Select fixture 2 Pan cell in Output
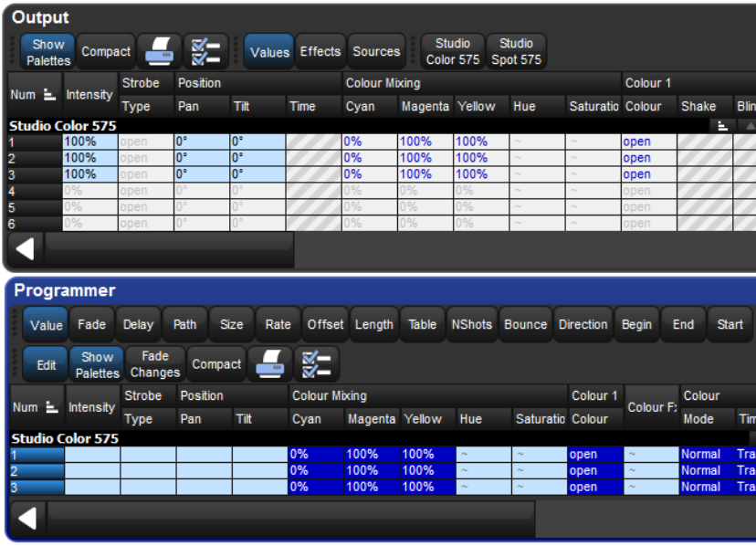 [x=202, y=158]
